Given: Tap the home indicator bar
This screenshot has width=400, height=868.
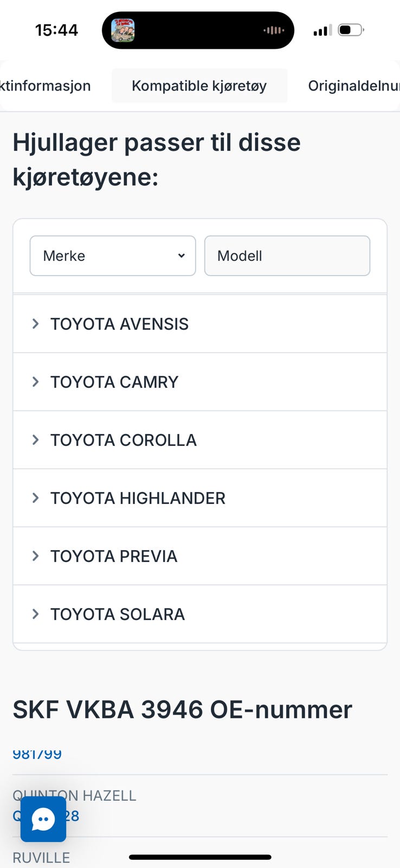Looking at the screenshot, I should pos(200,857).
